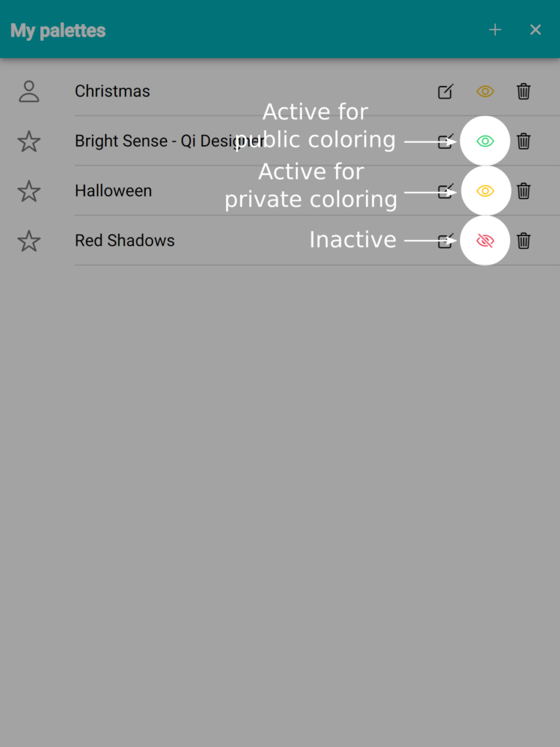This screenshot has width=560, height=747.
Task: Toggle visibility of Christmas palette
Action: [x=485, y=91]
